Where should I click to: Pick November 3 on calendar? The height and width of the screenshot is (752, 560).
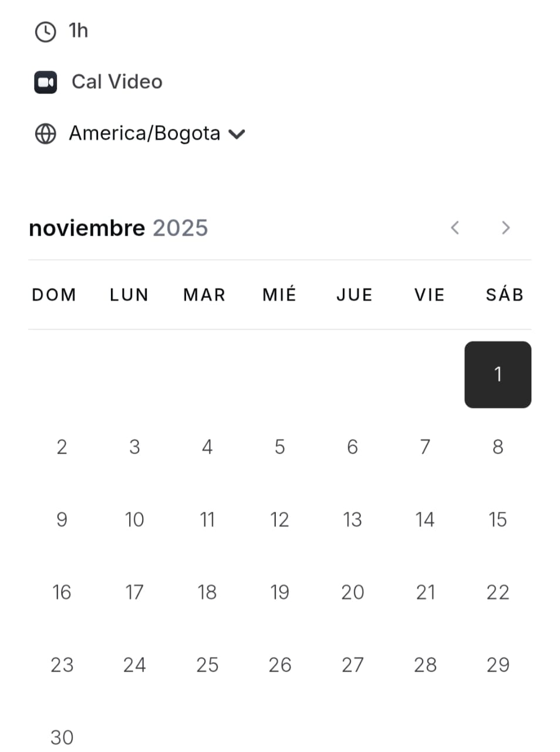click(x=134, y=447)
